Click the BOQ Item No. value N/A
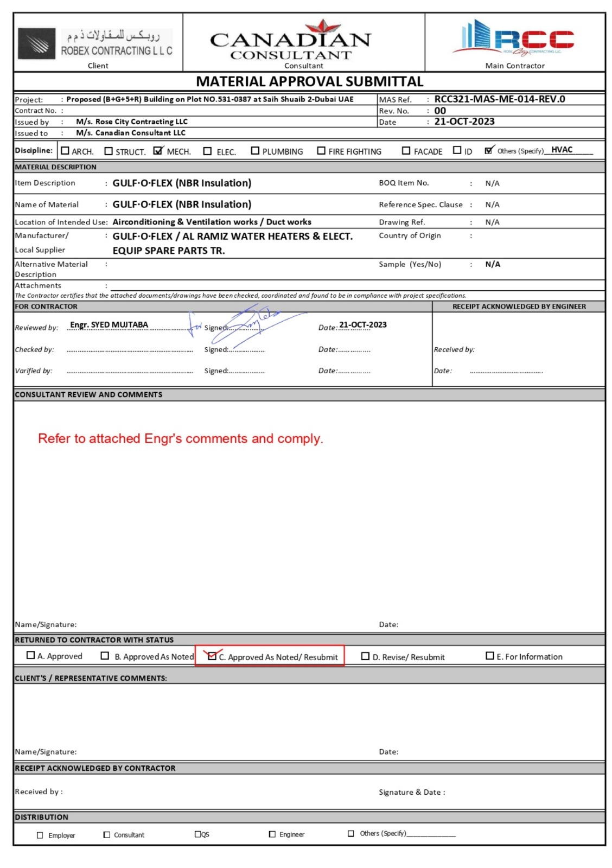 click(x=493, y=183)
